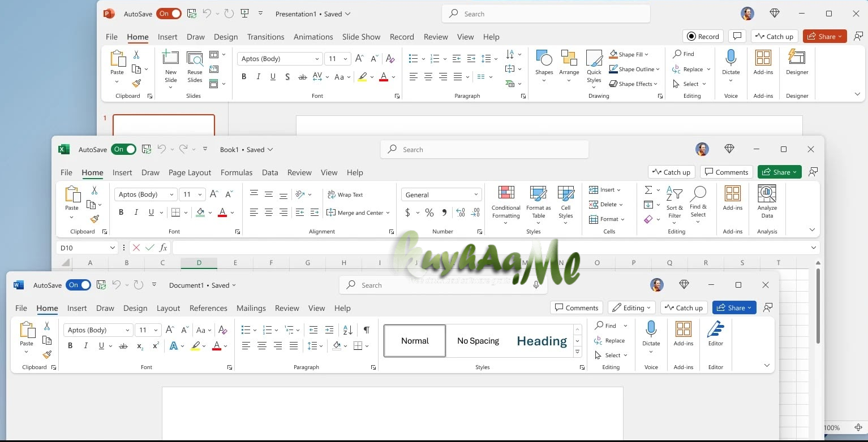Click Font Color red A in PowerPoint
The image size is (868, 442).
pyautogui.click(x=384, y=77)
